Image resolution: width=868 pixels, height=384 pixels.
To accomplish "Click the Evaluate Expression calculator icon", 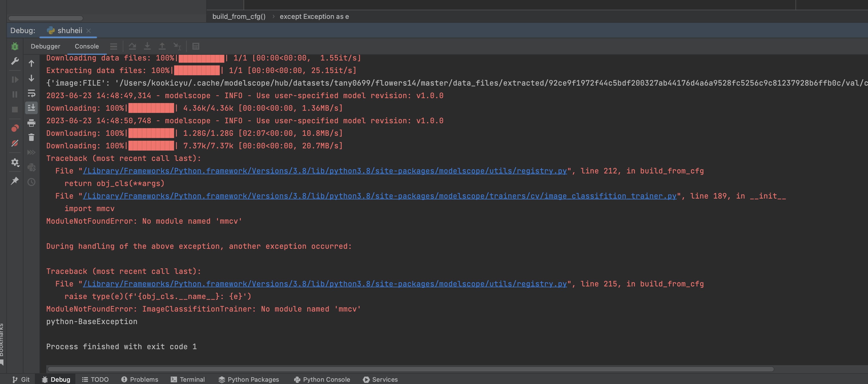I will 196,47.
